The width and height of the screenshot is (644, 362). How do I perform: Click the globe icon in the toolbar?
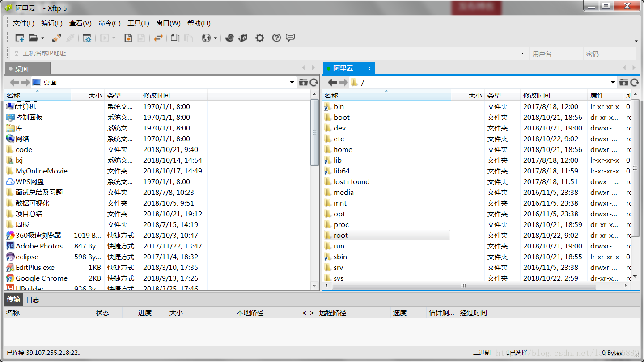coord(206,38)
